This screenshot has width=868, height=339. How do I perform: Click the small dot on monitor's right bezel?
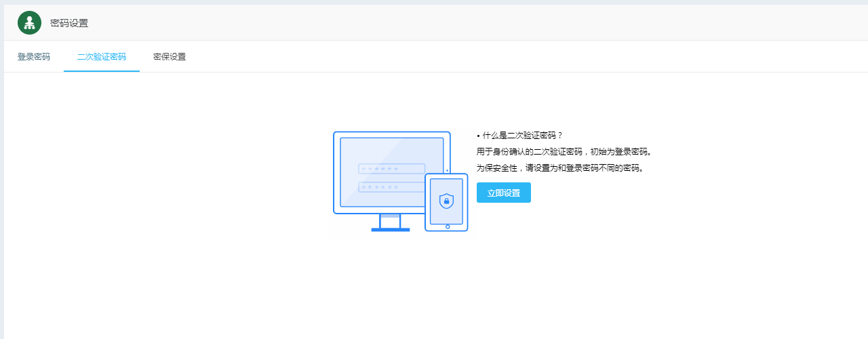[447, 170]
